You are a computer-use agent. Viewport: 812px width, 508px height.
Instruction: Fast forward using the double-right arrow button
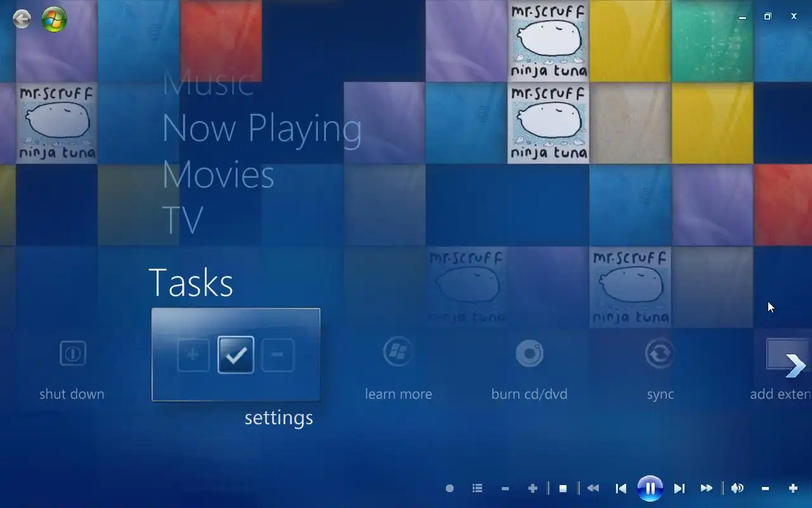click(707, 488)
